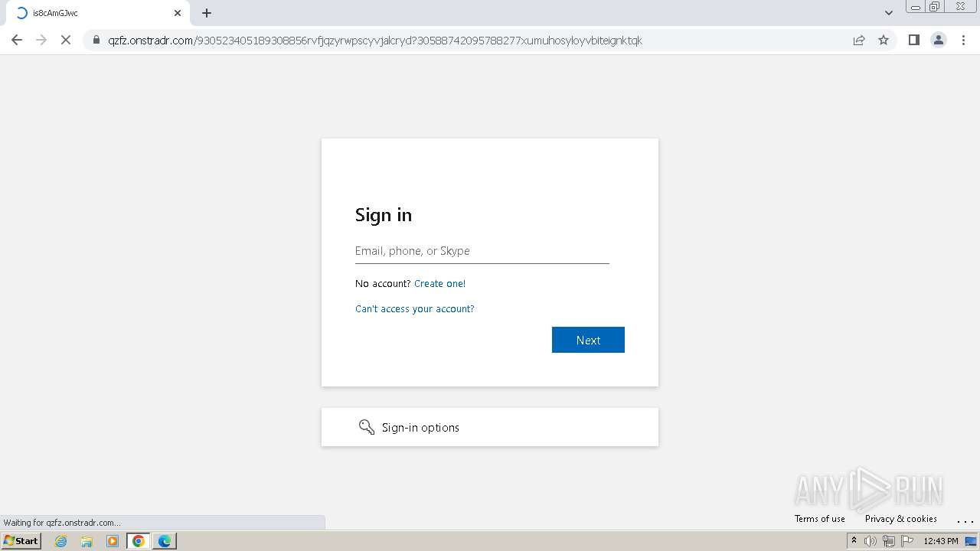Show hidden system tray icons
This screenshot has height=551, width=980.
(854, 540)
